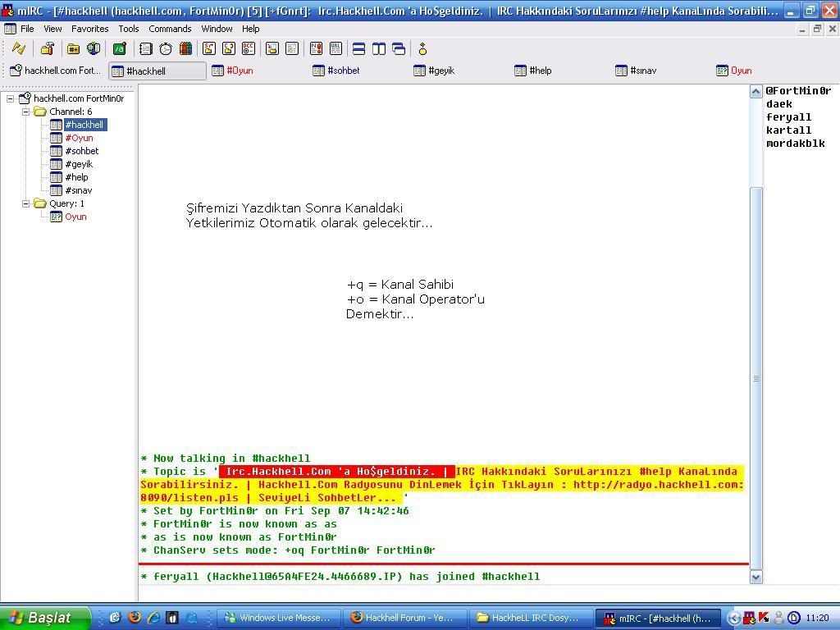Select #hackhell in the channel tree
Viewport: 840px width, 630px height.
pos(84,125)
